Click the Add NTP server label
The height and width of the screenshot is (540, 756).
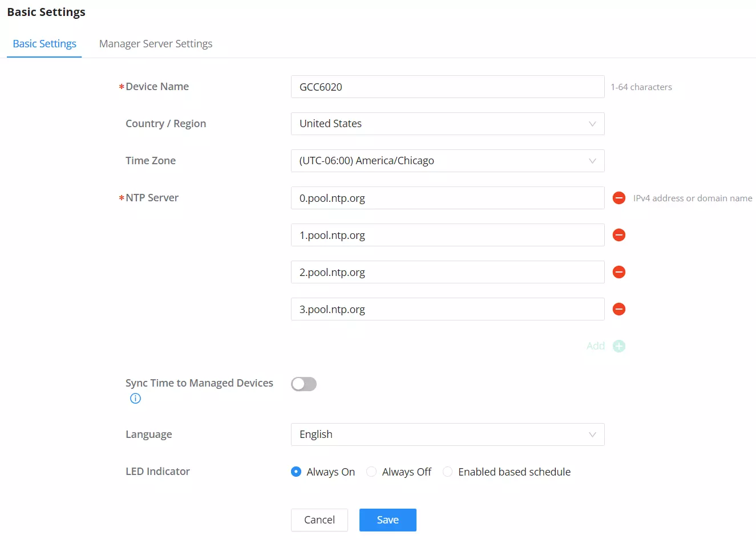click(x=596, y=346)
